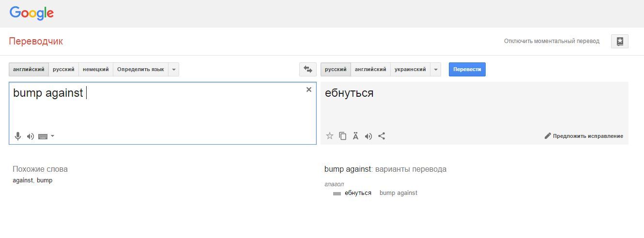This screenshot has width=644, height=238.
Task: Expand the source language dropdown arrow
Action: [x=174, y=69]
